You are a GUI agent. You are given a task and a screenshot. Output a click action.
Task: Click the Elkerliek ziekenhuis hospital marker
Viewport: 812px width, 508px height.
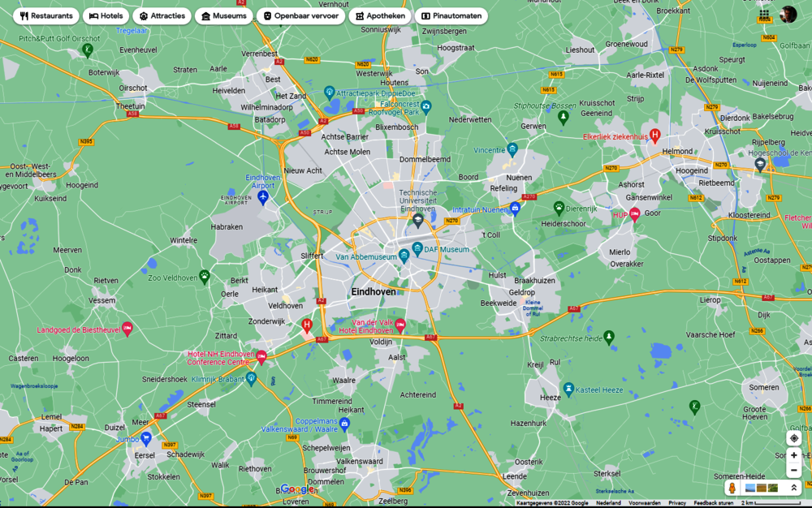654,136
